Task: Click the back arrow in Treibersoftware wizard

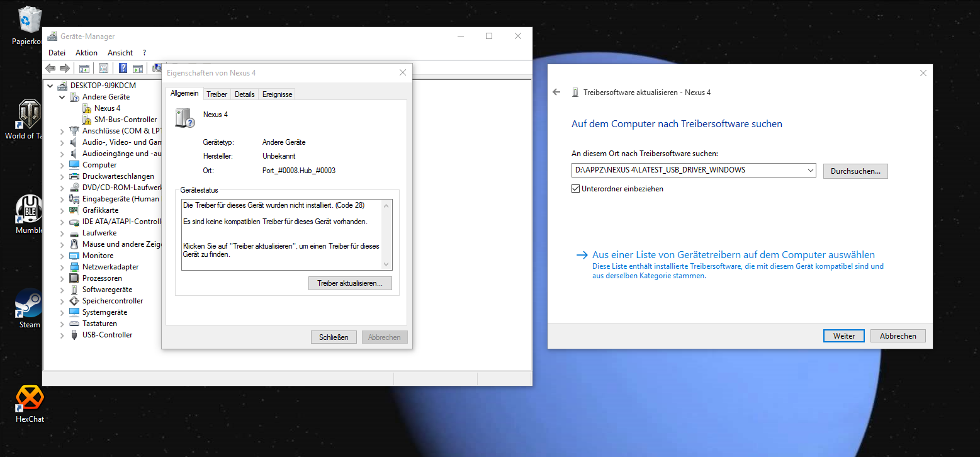Action: coord(556,93)
